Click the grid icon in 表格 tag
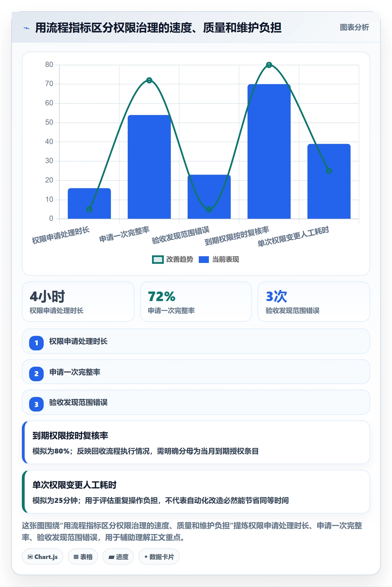Viewport: 392px width, 587px height. click(x=76, y=557)
